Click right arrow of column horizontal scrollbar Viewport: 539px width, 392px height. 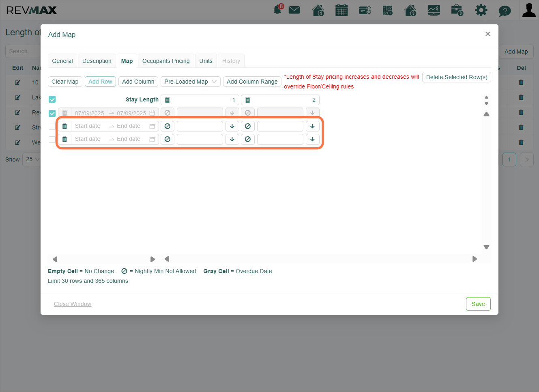[475, 259]
